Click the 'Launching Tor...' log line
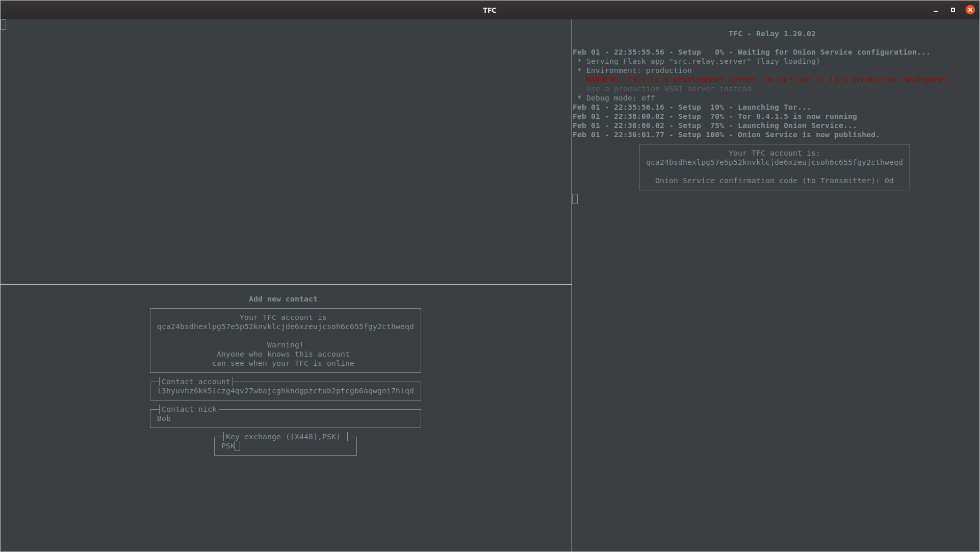The height and width of the screenshot is (552, 980). [x=691, y=107]
